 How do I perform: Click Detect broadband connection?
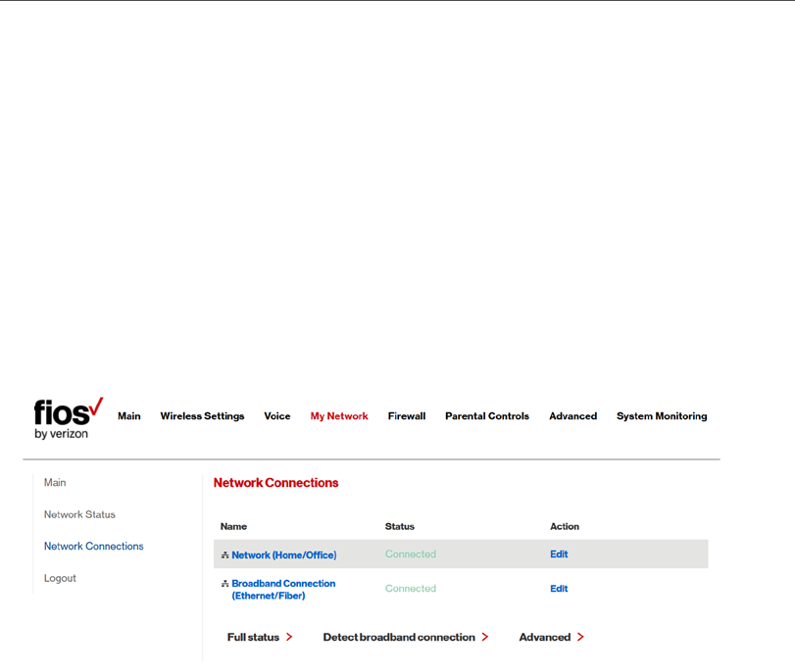click(399, 637)
